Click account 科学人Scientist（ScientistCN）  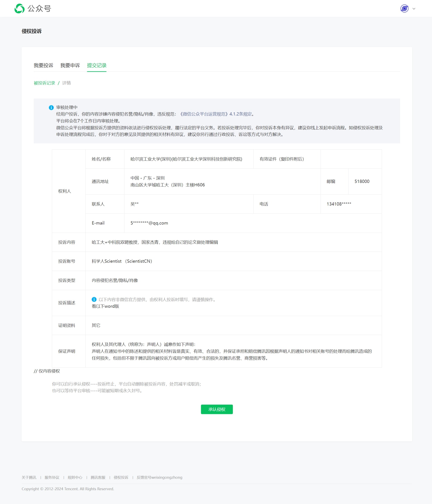pos(122,261)
